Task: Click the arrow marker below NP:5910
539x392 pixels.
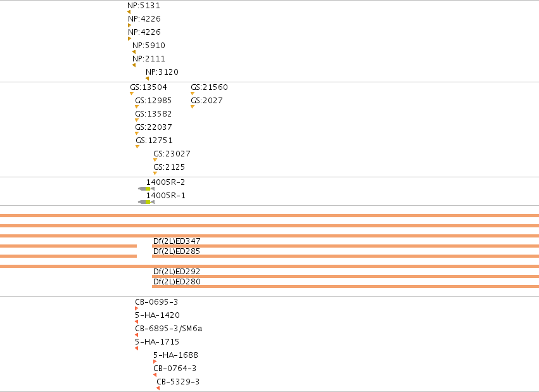Action: [x=134, y=52]
